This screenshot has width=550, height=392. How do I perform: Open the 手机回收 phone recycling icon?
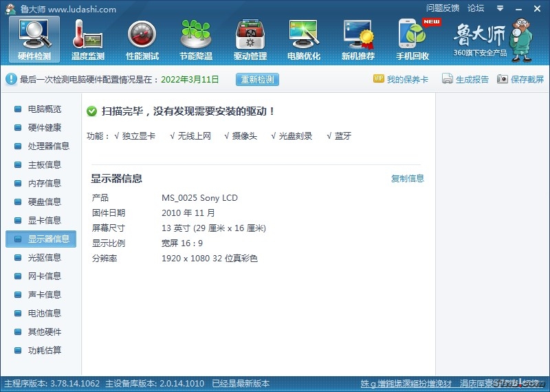pos(412,39)
